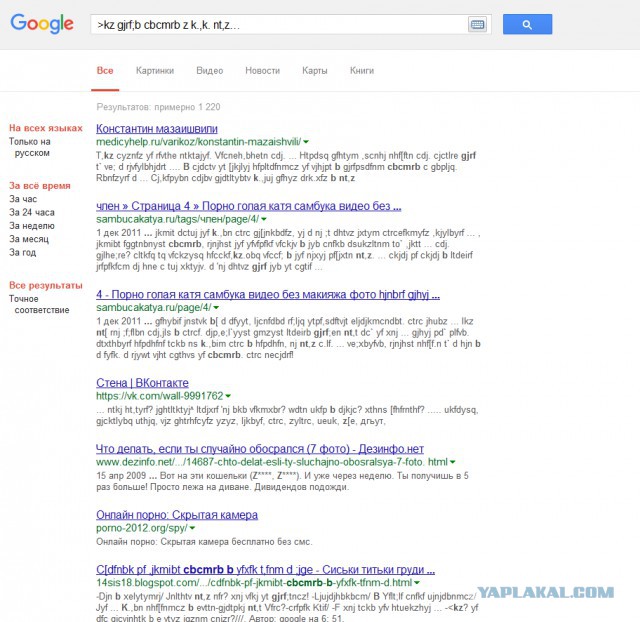640x622 pixels.
Task: Open the Карты tab
Action: [x=315, y=71]
